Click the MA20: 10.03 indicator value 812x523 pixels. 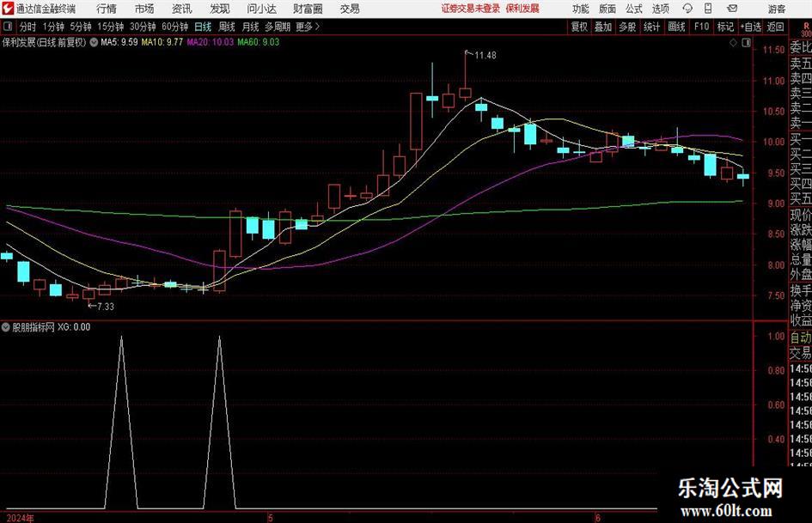(x=211, y=42)
